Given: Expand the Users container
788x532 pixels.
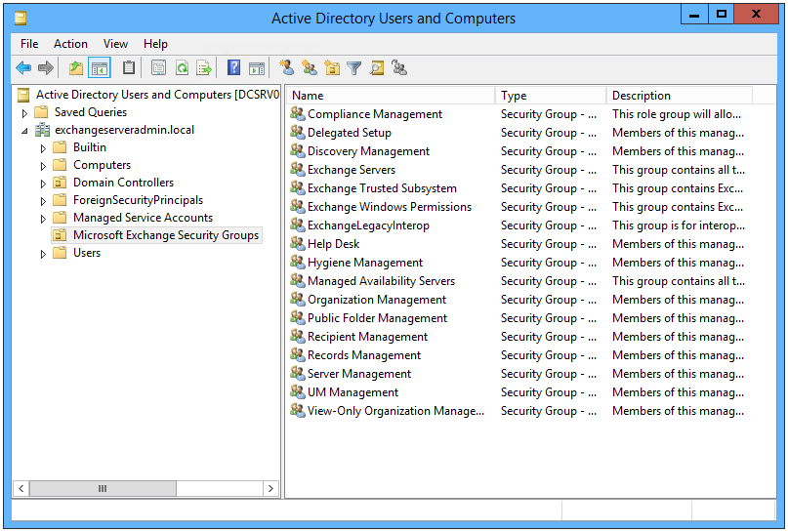Looking at the screenshot, I should click(43, 254).
